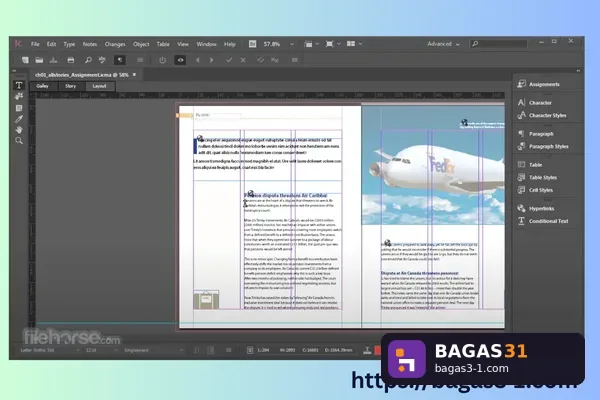
Task: Switch to the Galley view tab
Action: pyautogui.click(x=42, y=86)
